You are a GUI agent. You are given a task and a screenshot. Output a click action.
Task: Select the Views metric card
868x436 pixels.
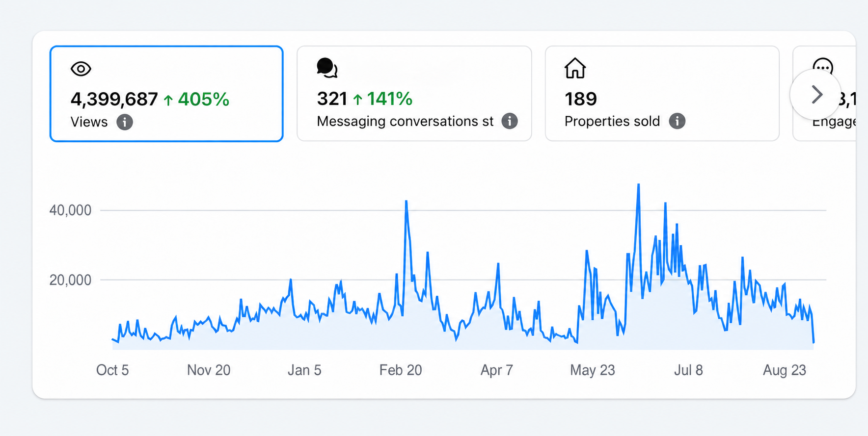[x=166, y=94]
